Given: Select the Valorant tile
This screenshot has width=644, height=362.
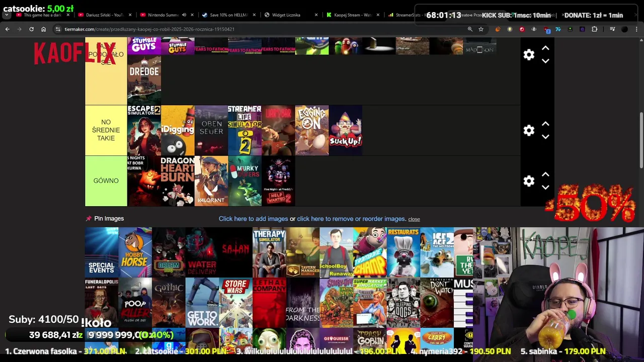Looking at the screenshot, I should click(211, 181).
